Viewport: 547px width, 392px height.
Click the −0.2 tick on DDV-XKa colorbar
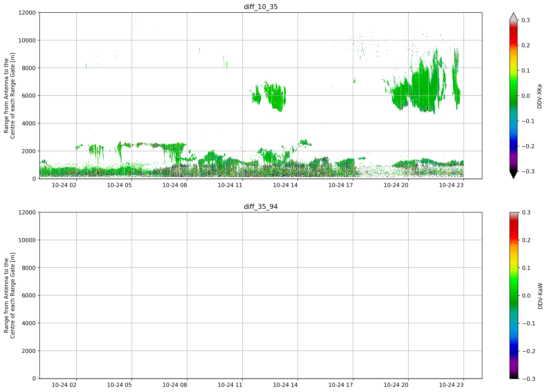[528, 146]
